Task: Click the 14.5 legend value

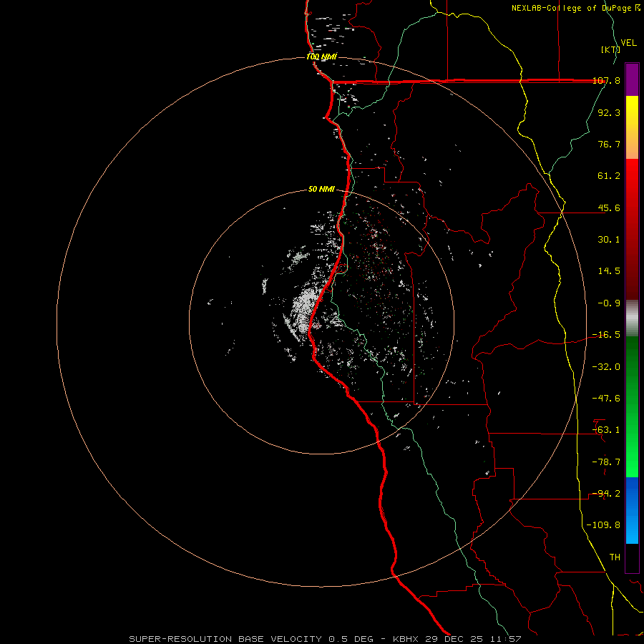Action: coord(609,271)
